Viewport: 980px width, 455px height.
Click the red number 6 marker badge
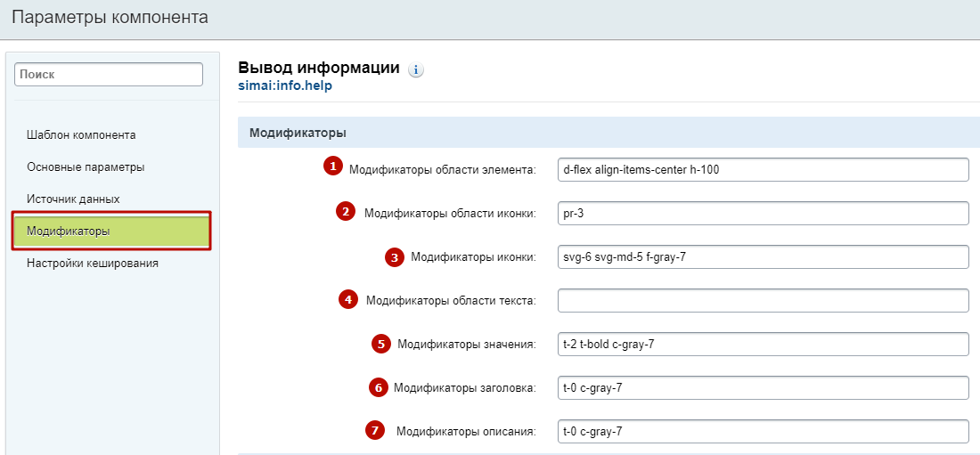pos(378,387)
